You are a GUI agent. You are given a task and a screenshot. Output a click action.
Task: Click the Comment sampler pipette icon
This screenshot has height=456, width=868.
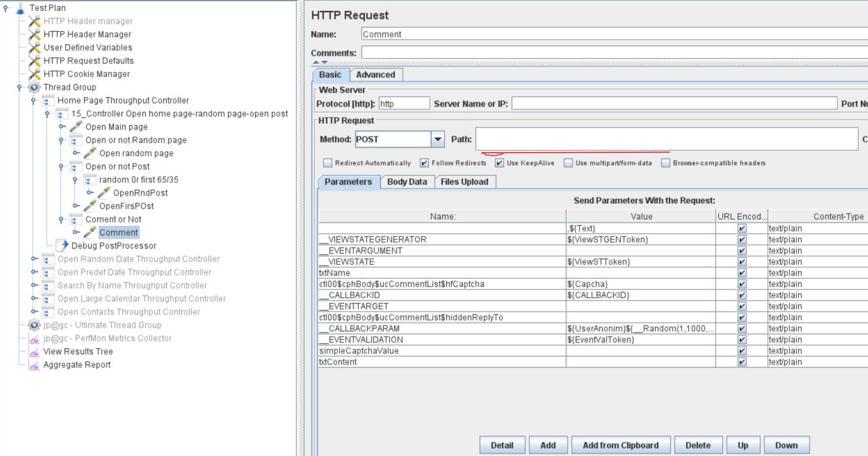coord(90,233)
